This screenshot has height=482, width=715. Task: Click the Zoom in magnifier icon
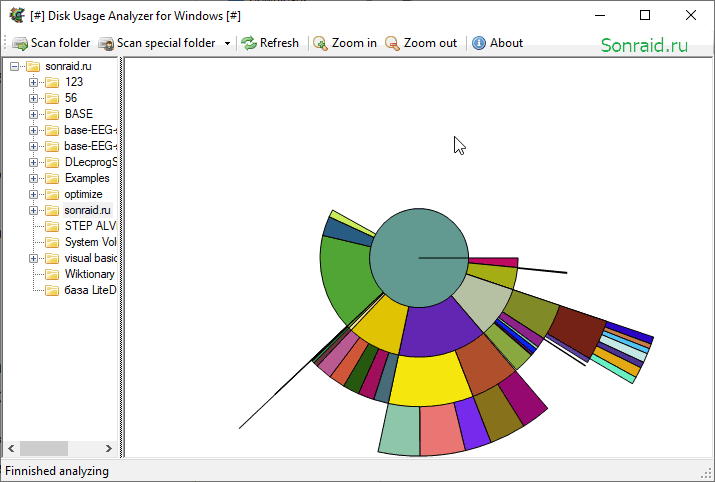[321, 43]
